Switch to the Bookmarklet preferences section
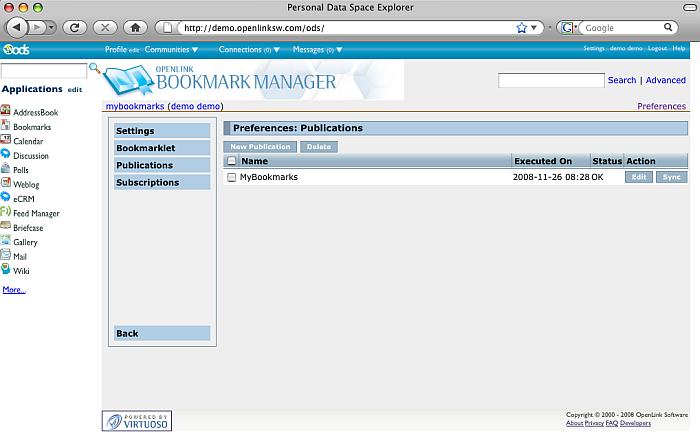The height and width of the screenshot is (445, 700). coord(162,148)
